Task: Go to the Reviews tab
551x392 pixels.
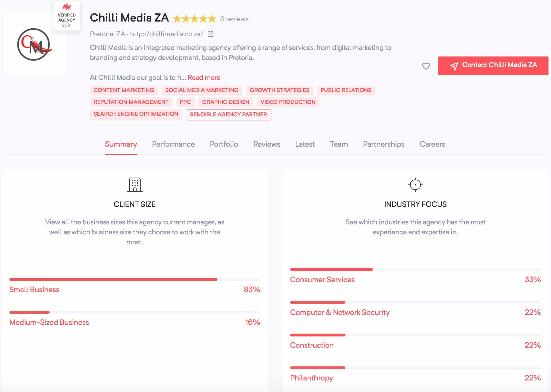Action: [267, 144]
